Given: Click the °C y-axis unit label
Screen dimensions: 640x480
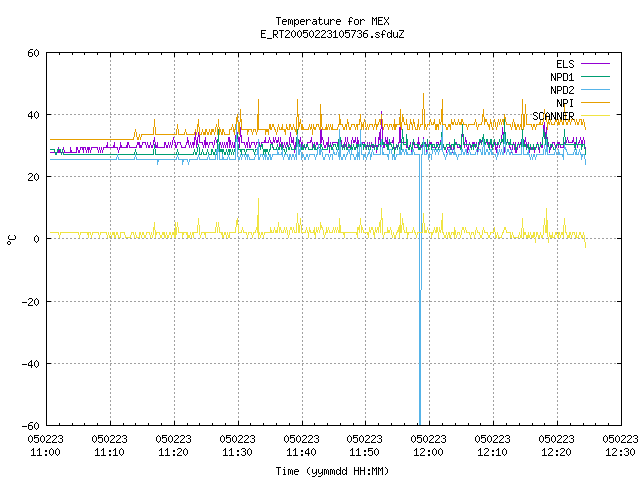Looking at the screenshot, I should pos(11,240).
